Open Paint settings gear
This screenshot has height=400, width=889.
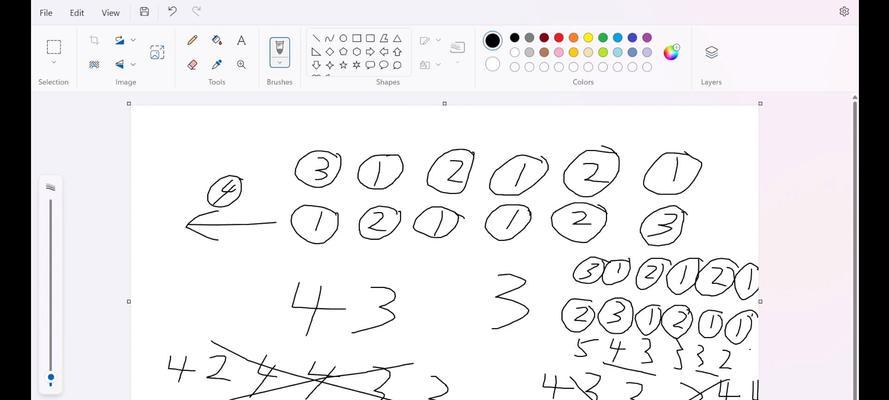[844, 11]
